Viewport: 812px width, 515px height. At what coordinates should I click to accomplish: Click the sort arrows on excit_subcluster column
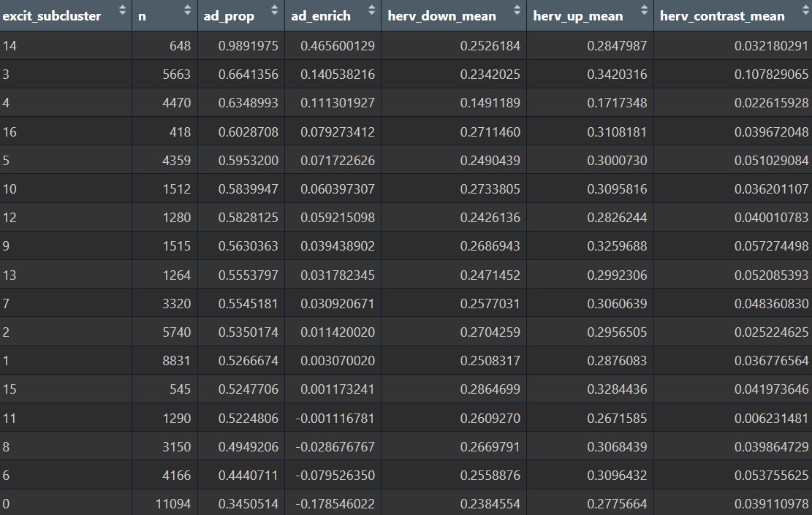[121, 11]
